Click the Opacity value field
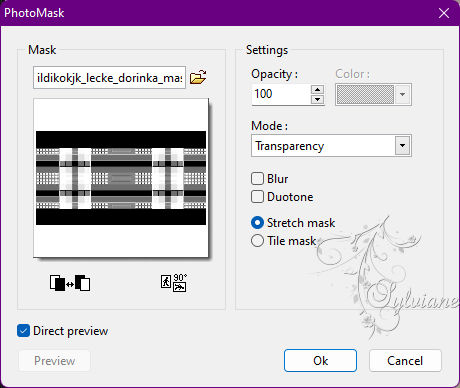 [281, 94]
